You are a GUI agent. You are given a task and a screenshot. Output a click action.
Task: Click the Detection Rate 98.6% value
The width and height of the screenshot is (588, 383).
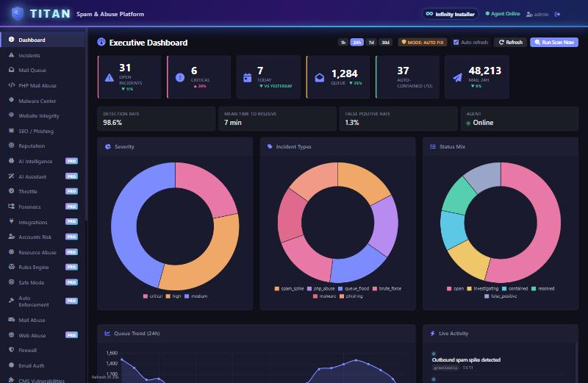click(112, 123)
